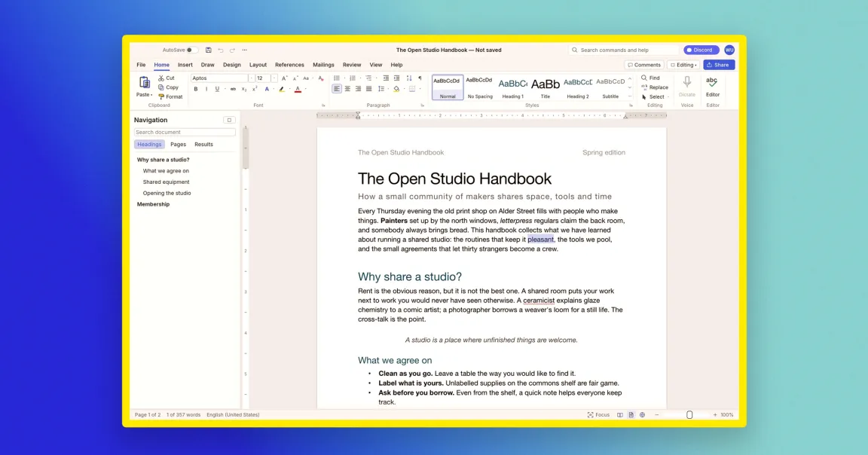Open the quick access overflow ellipsis
Screen dimensions: 868x455
pyautogui.click(x=245, y=50)
